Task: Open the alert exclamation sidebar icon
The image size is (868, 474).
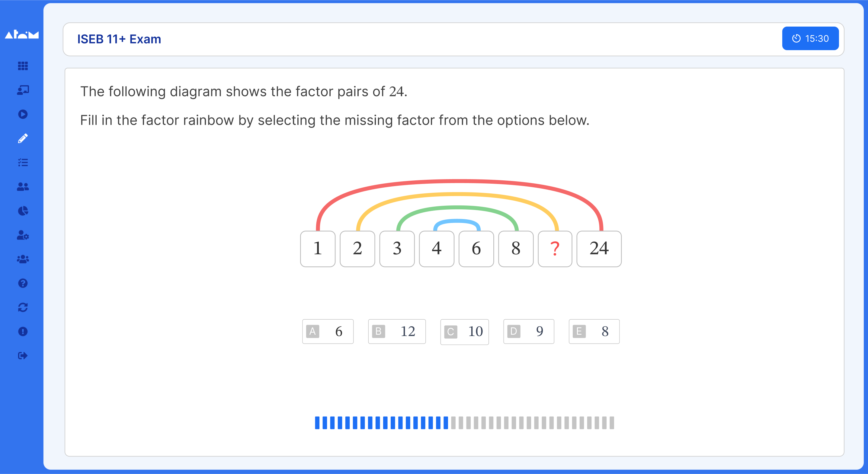Action: 23,331
